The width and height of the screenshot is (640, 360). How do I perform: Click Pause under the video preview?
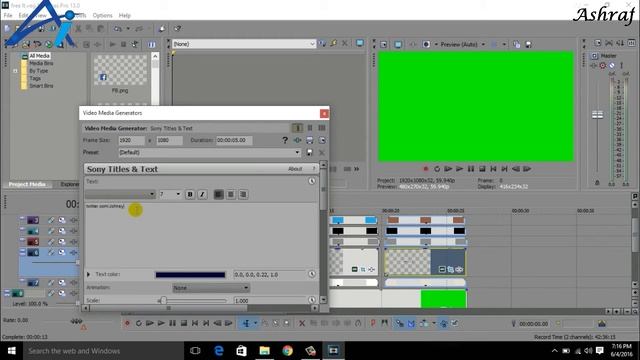click(x=471, y=169)
